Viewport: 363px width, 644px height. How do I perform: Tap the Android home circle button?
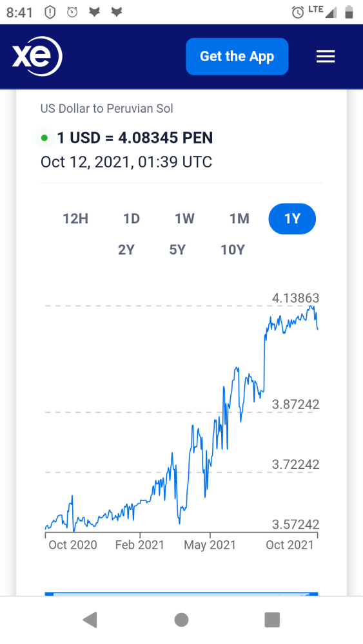pyautogui.click(x=181, y=620)
